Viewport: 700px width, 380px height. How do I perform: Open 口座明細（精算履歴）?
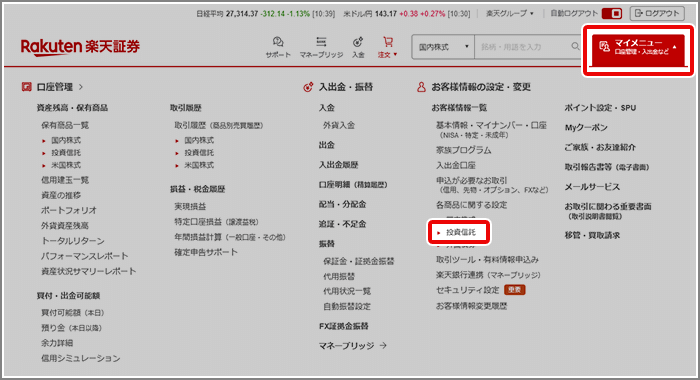(x=353, y=184)
